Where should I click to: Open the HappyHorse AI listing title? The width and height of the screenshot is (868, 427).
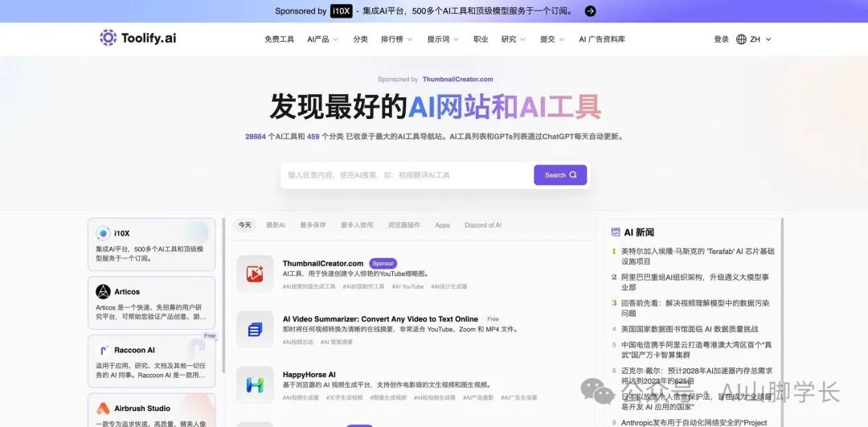[309, 375]
